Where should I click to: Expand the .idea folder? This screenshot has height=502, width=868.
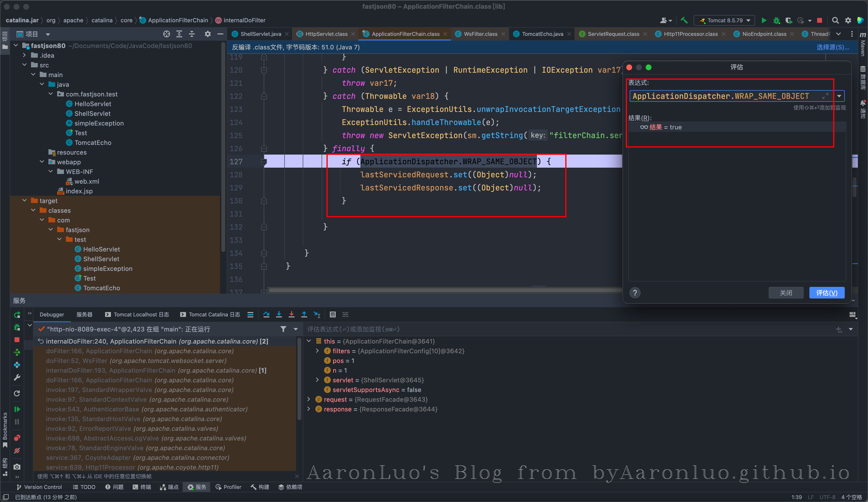[x=24, y=55]
